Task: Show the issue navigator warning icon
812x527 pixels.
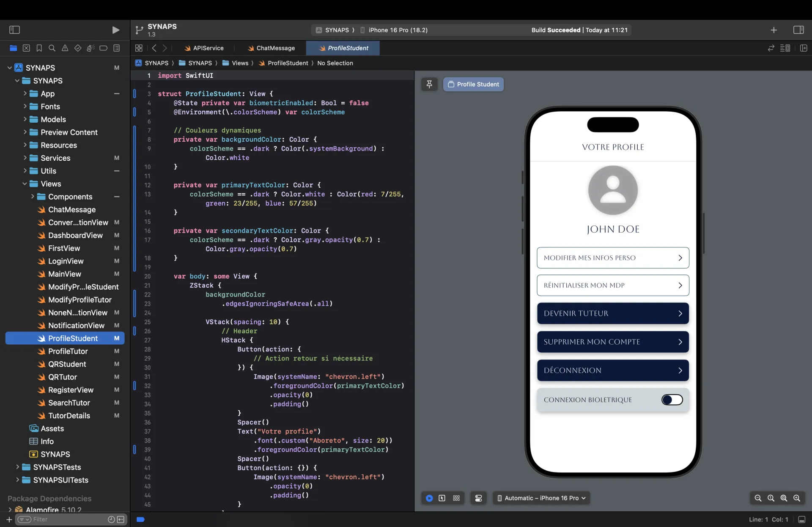Action: [65, 48]
